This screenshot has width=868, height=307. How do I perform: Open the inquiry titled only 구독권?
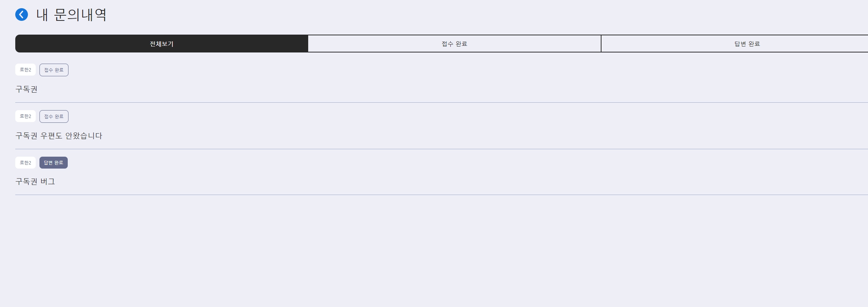(26, 89)
